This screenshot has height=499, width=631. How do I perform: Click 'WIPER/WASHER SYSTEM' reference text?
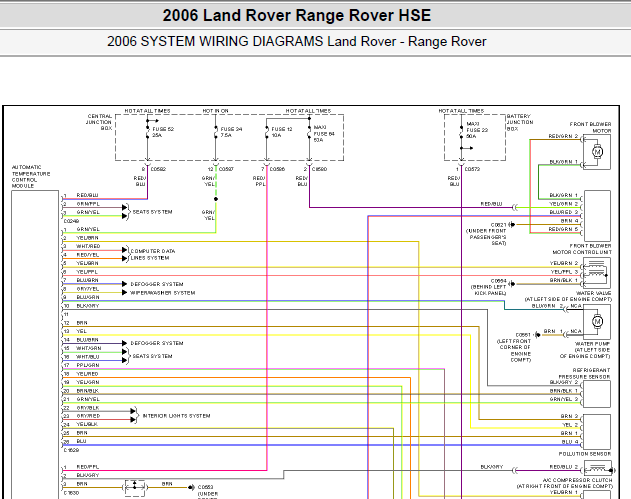pos(163,293)
